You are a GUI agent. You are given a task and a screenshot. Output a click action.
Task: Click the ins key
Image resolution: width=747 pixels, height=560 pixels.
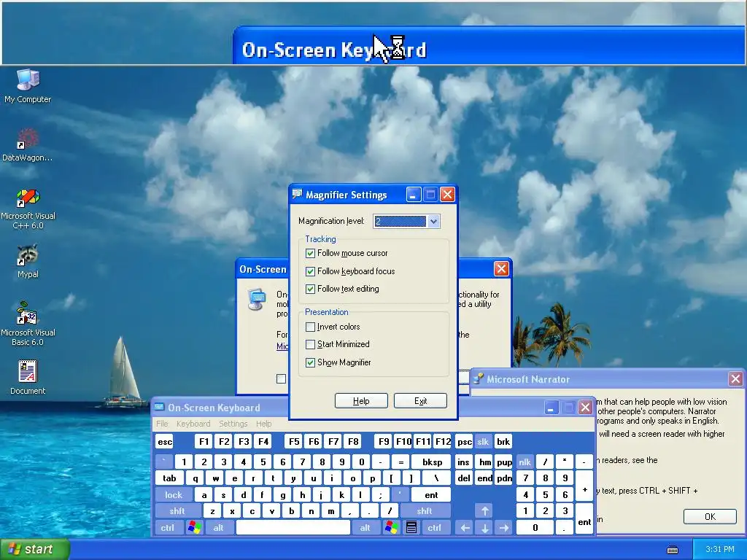[464, 462]
